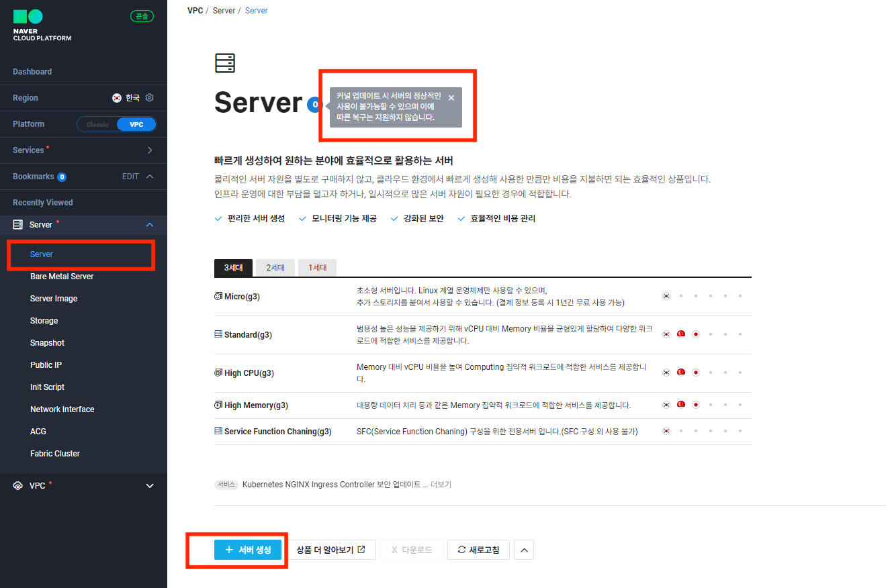This screenshot has height=588, width=886.
Task: Click the VPC cloud icon in sidebar
Action: point(18,486)
